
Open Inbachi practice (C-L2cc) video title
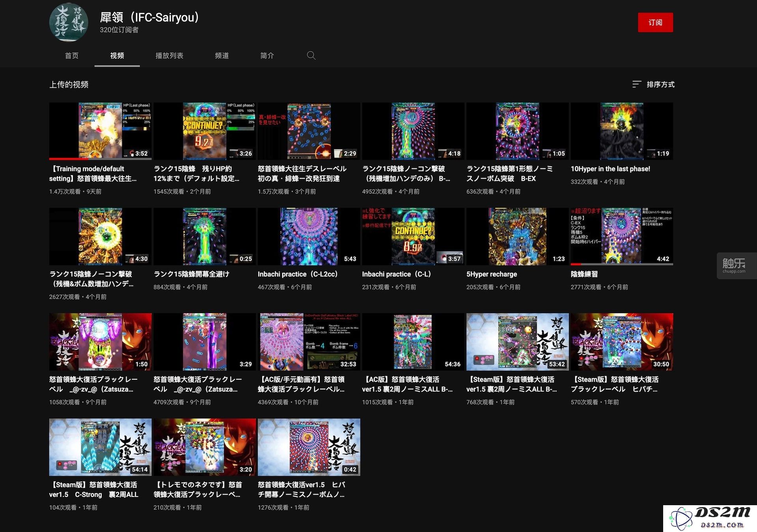click(x=298, y=274)
